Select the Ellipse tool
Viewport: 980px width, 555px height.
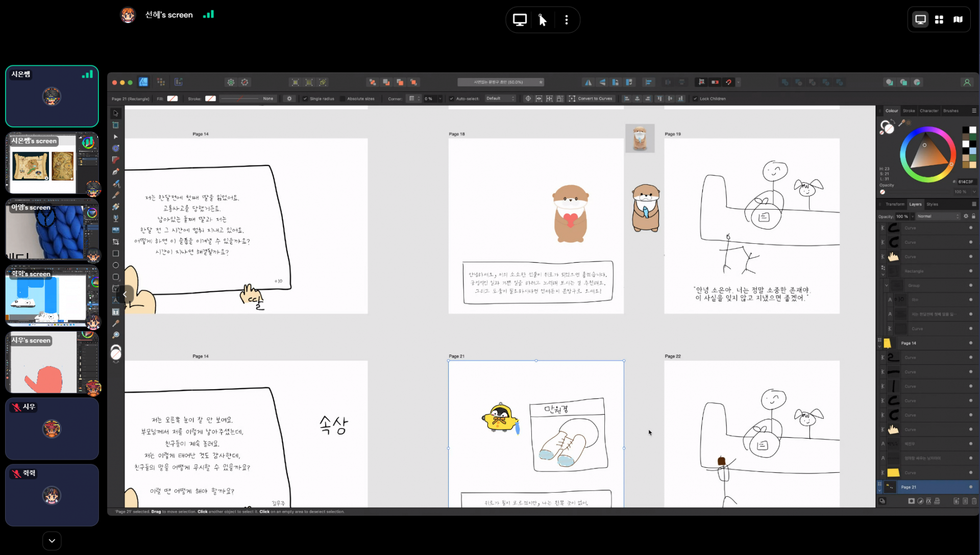(116, 265)
